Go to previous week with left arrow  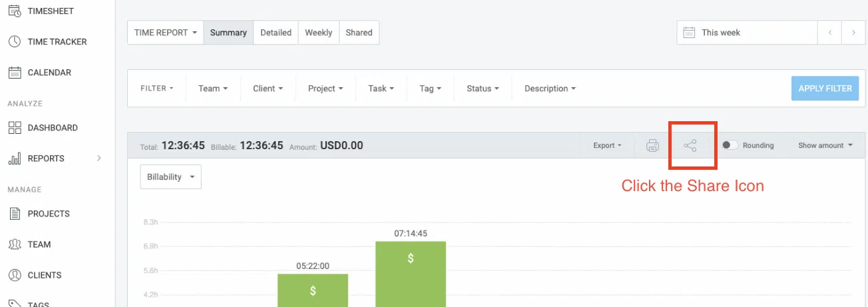830,33
